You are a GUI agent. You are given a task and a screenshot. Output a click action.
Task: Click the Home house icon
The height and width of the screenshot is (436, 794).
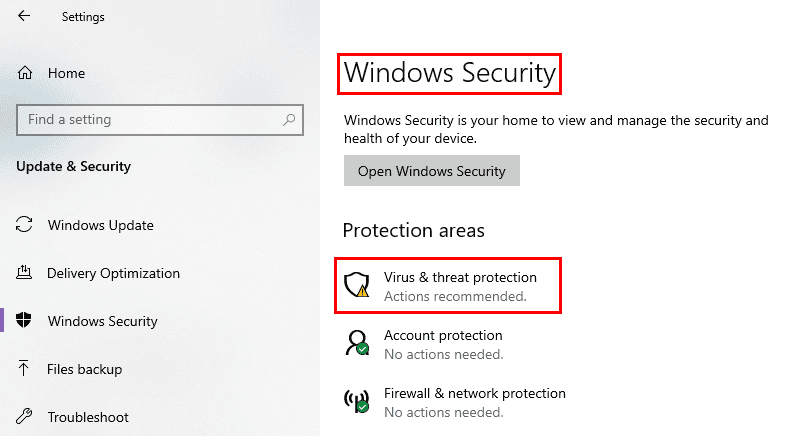[x=25, y=73]
